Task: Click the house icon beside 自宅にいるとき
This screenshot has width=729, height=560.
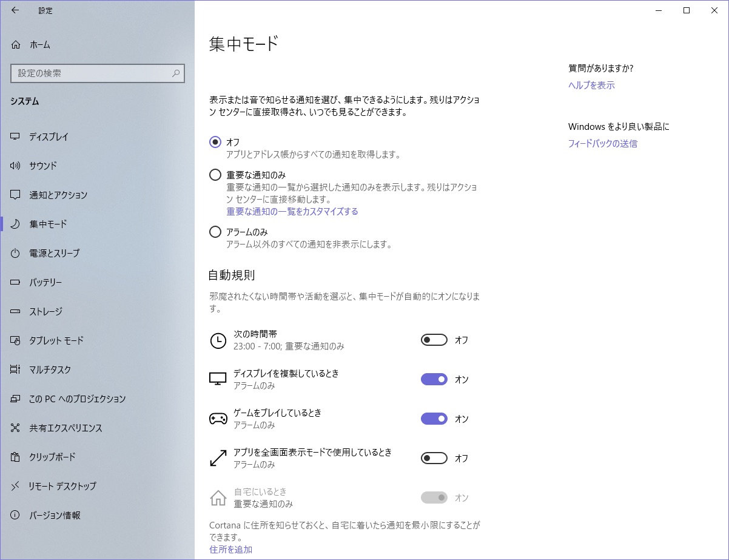Action: (218, 498)
